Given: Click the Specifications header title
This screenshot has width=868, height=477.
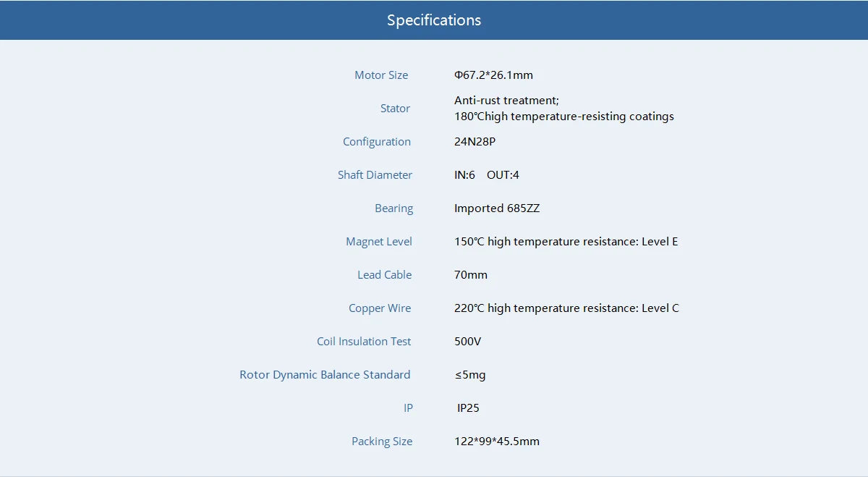Looking at the screenshot, I should click(433, 20).
